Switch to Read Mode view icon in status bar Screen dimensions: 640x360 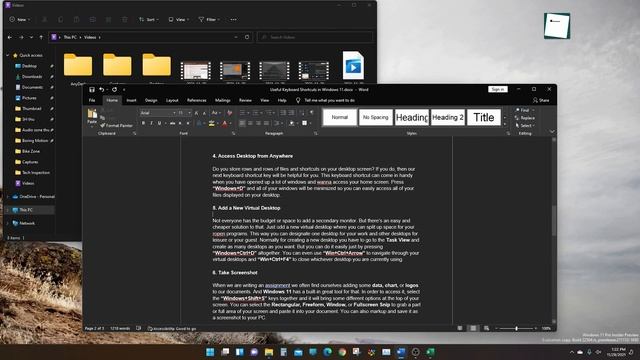(460, 328)
